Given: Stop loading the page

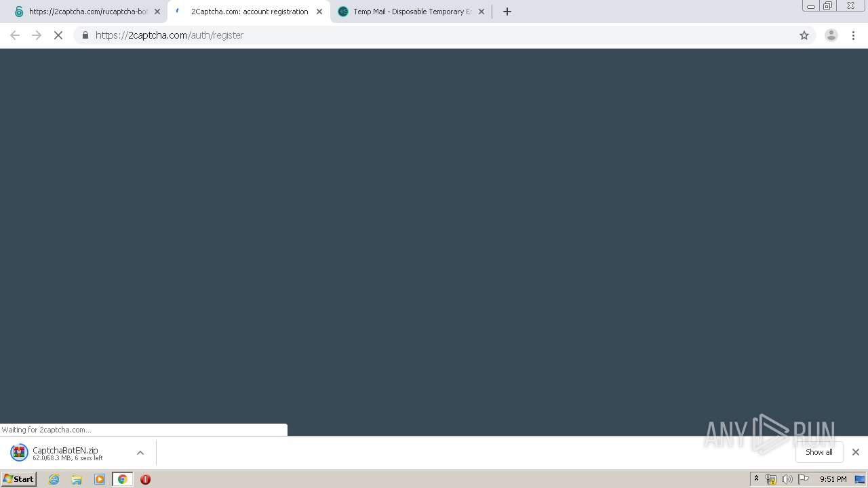Looking at the screenshot, I should [x=58, y=35].
